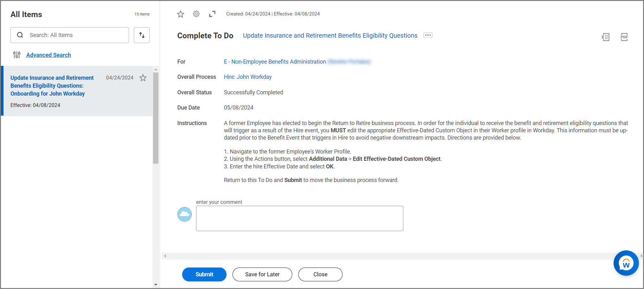Open Advanced Search link
The image size is (644, 289).
[x=49, y=55]
